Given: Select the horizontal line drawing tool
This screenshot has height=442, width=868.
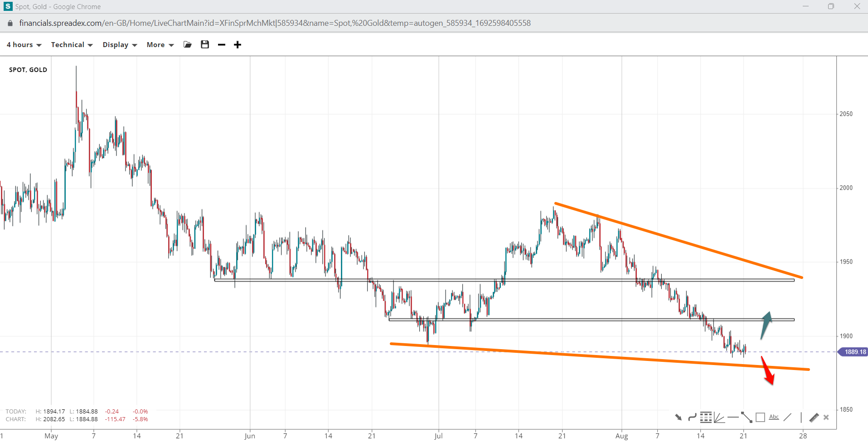Looking at the screenshot, I should tap(733, 417).
